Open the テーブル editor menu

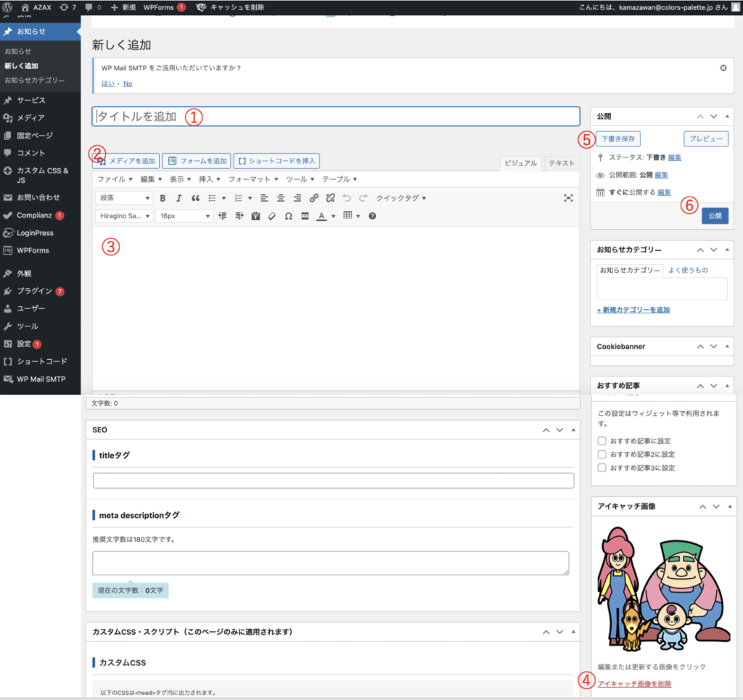pos(340,179)
